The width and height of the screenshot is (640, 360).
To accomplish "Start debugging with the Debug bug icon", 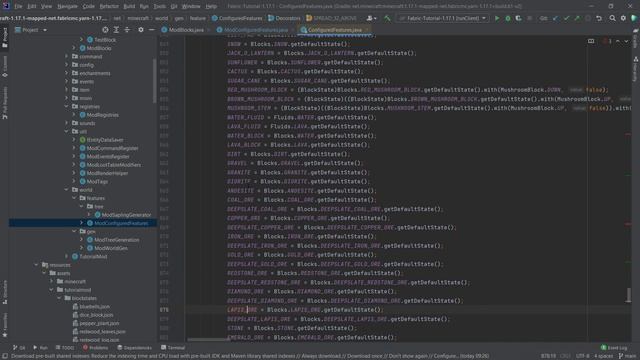I will click(508, 18).
